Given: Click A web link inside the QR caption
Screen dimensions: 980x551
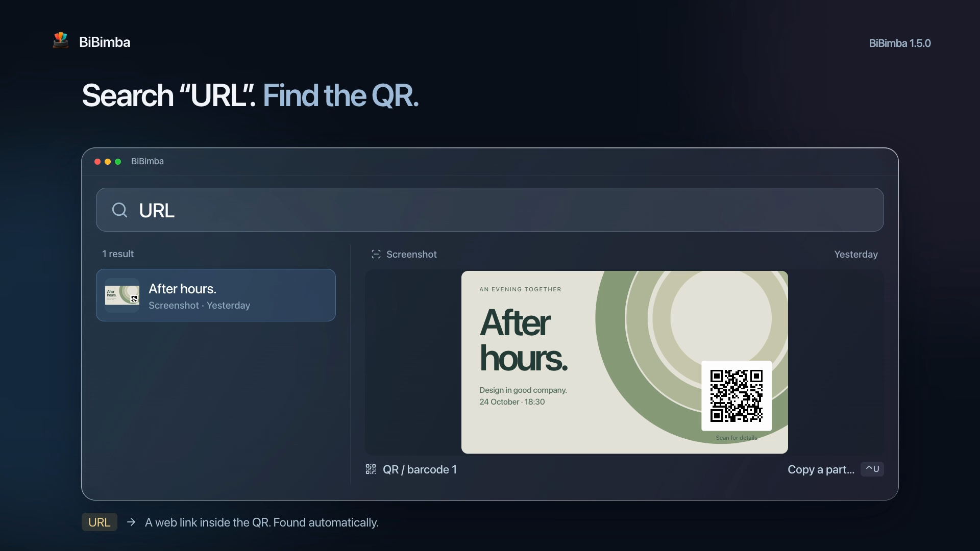Looking at the screenshot, I should point(262,522).
